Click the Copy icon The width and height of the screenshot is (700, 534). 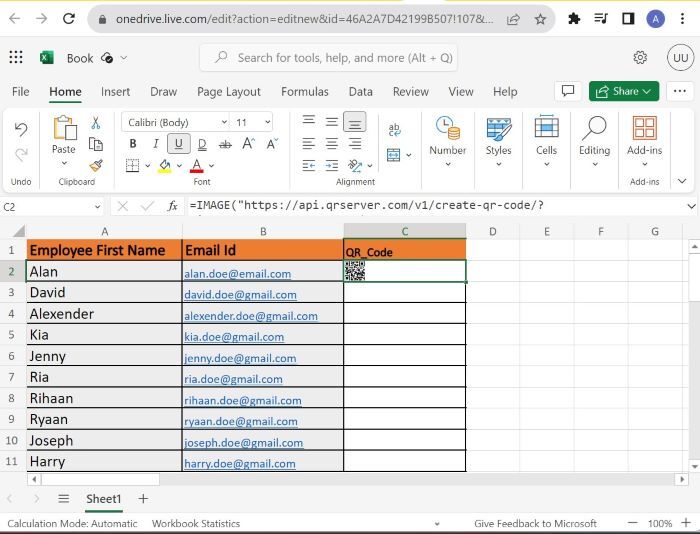pos(96,144)
